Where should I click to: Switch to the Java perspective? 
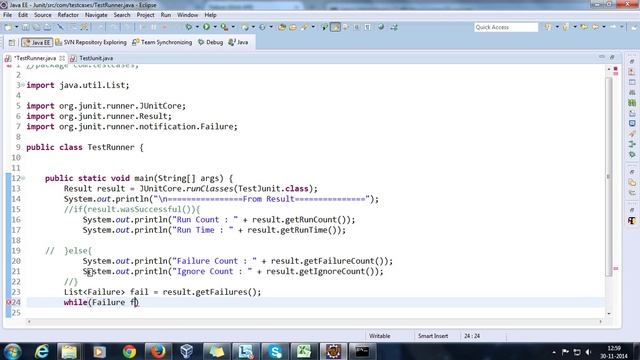238,42
